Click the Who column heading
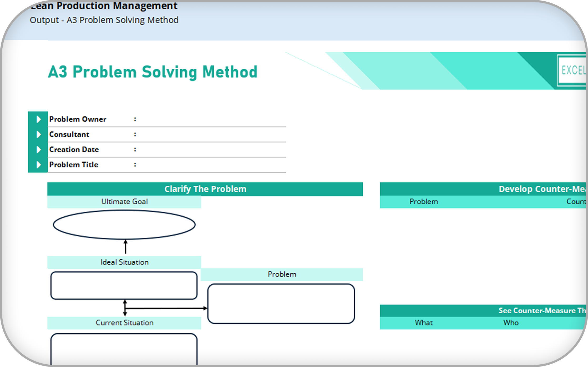Viewport: 588px width, 367px height. pos(511,323)
